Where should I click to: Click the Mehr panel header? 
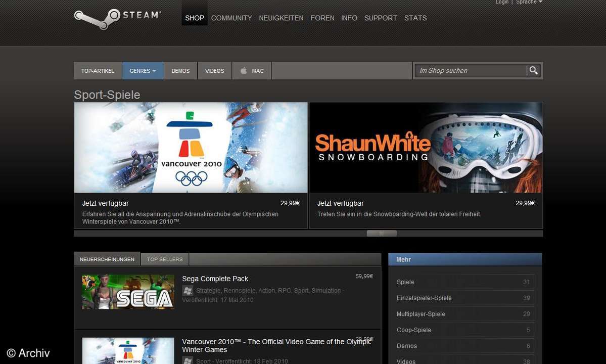point(465,259)
